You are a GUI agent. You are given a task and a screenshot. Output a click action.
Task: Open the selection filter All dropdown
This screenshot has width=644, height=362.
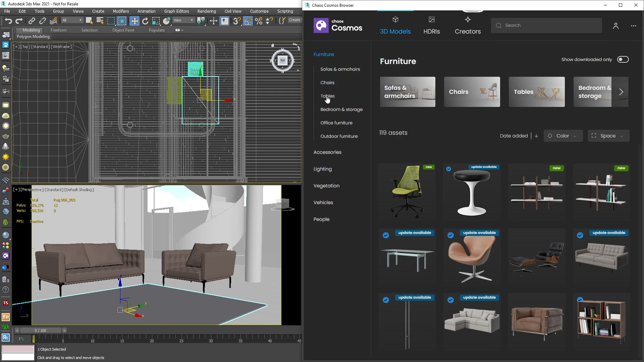tap(72, 20)
